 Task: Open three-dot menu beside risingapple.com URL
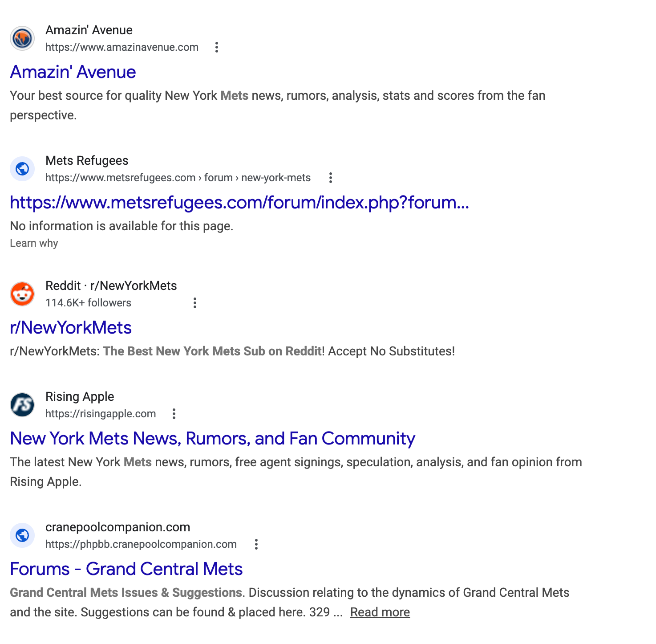[x=174, y=414]
